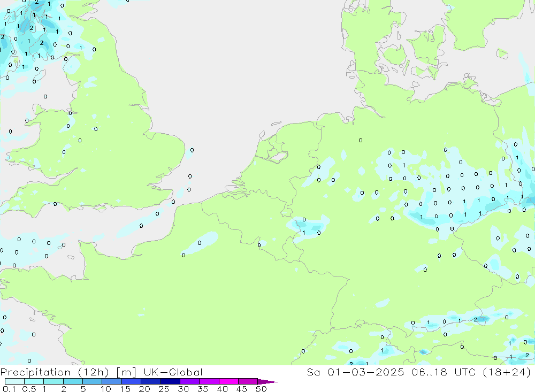Click the 'UK-Global' model name
The width and height of the screenshot is (535, 392).
[x=173, y=372]
